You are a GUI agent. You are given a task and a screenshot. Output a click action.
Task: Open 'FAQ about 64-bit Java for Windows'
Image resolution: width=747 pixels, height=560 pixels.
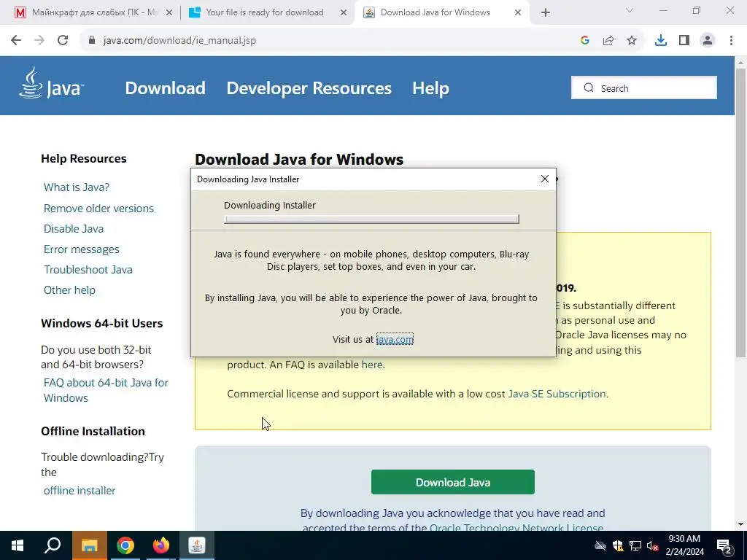point(106,390)
